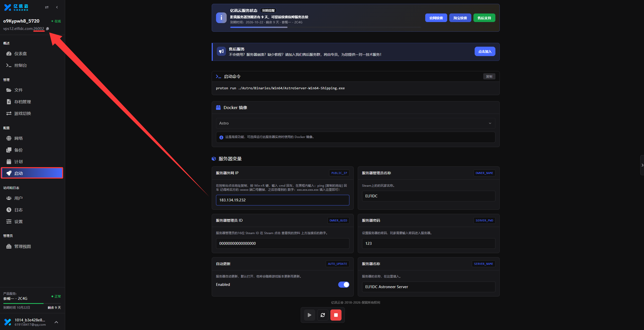Toggle the 自动更新 Enabled switch

[344, 285]
